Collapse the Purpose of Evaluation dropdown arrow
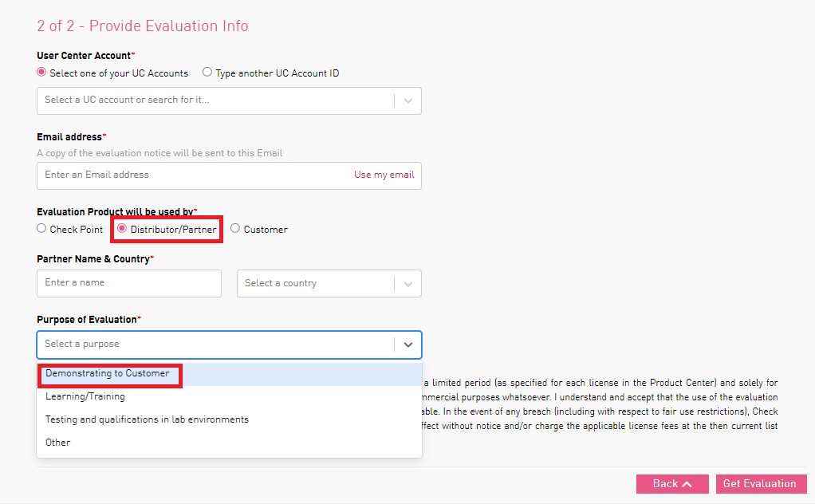This screenshot has height=504, width=815. pyautogui.click(x=407, y=345)
